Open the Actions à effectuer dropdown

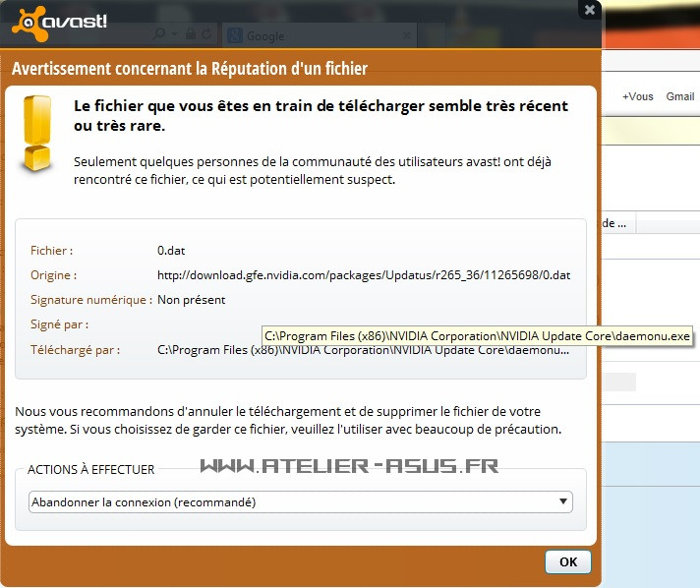point(301,501)
